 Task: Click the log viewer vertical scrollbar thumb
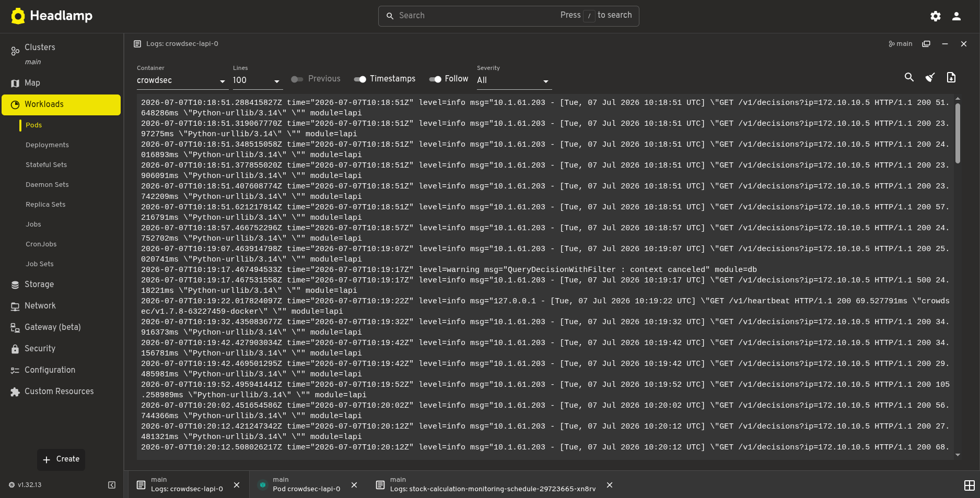[x=958, y=133]
